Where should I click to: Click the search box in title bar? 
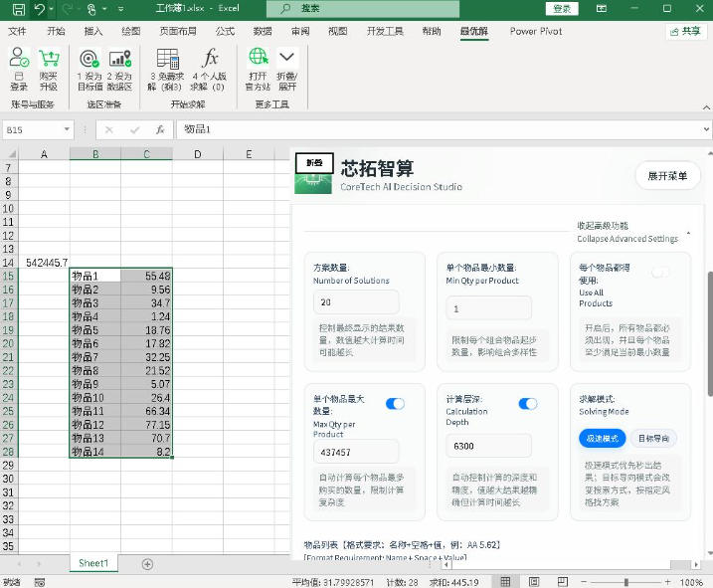pyautogui.click(x=363, y=8)
